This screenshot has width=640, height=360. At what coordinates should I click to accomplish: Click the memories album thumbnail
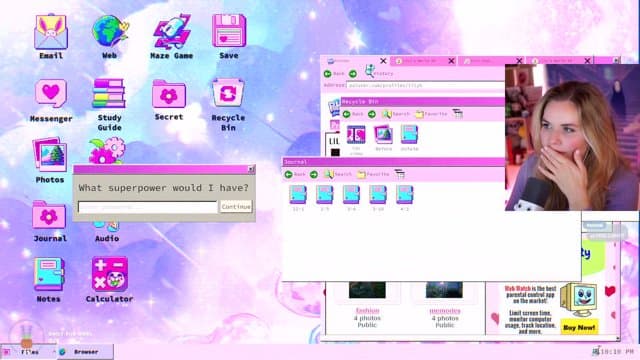pyautogui.click(x=444, y=290)
